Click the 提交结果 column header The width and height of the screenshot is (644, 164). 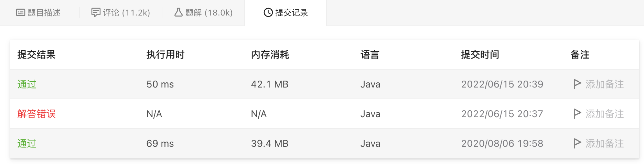click(36, 54)
